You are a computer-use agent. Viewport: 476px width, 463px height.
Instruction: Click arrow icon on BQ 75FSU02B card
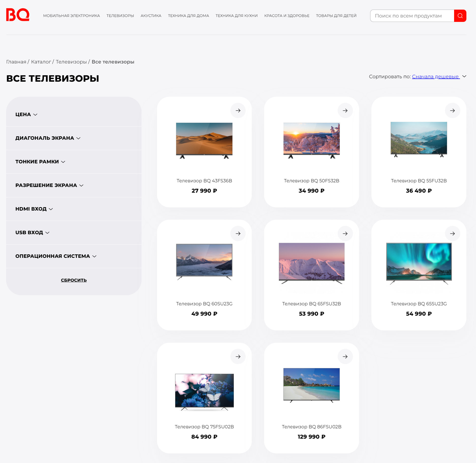(238, 356)
